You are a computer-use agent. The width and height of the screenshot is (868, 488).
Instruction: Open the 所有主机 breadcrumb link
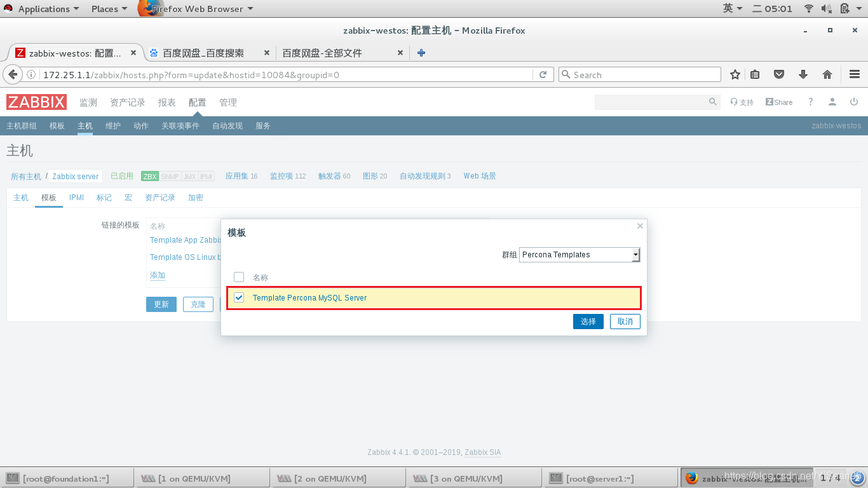[x=26, y=176]
